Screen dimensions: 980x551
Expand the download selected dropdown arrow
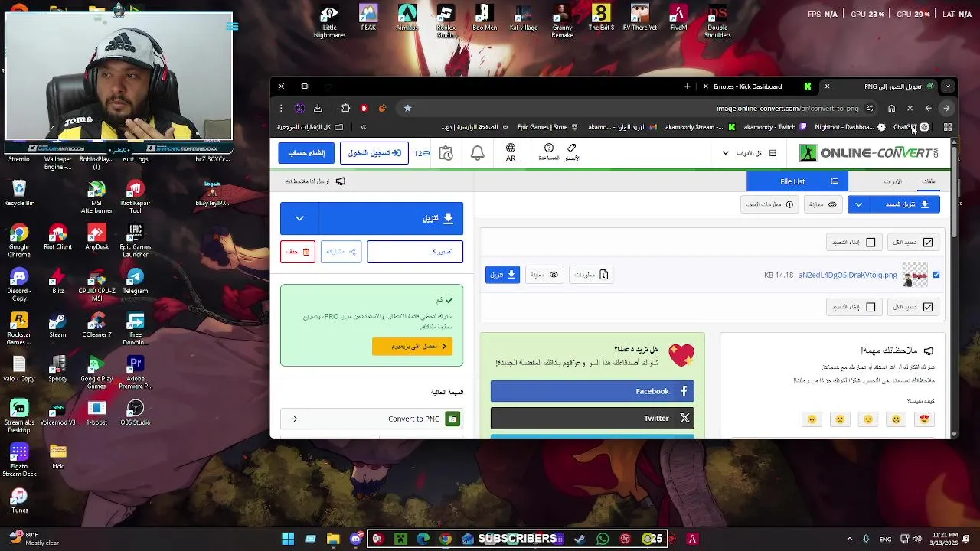[x=858, y=204]
